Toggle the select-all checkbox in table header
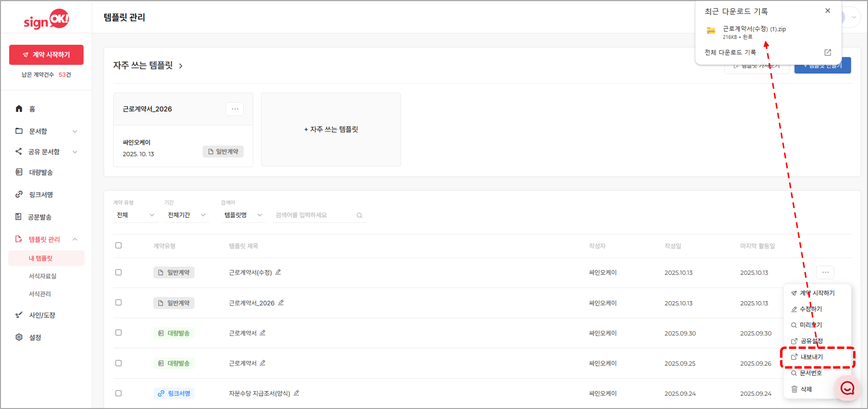This screenshot has height=409, width=868. (x=119, y=246)
